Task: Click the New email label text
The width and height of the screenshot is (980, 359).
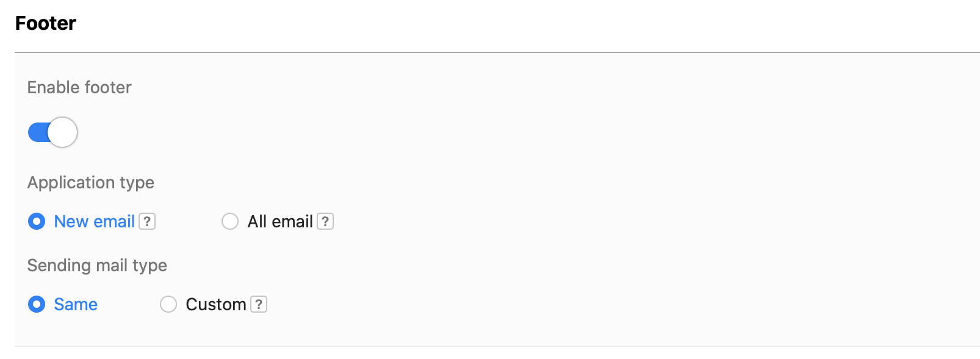Action: point(94,221)
